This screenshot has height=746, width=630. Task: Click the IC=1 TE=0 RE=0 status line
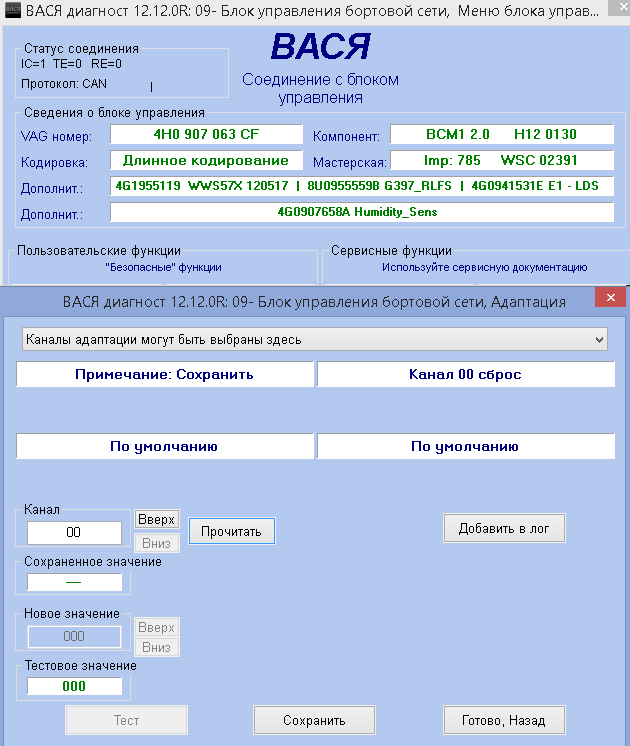(x=71, y=64)
